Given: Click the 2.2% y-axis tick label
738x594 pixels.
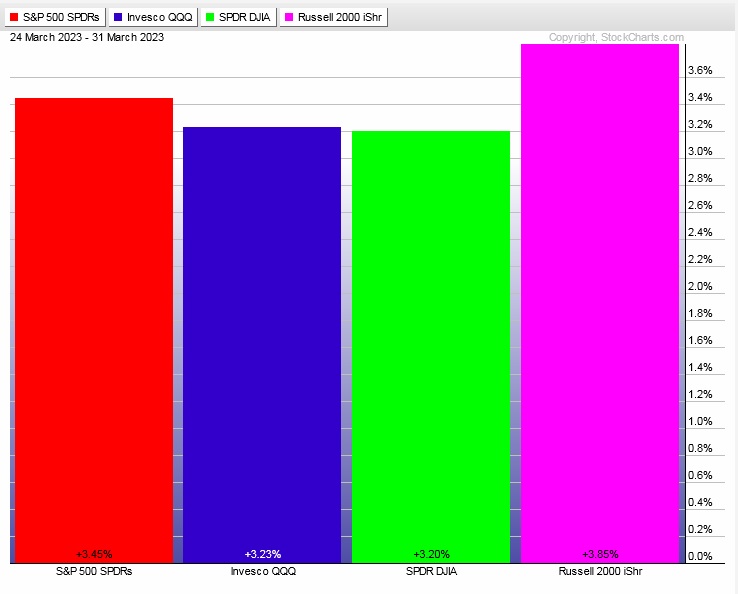Looking at the screenshot, I should [700, 259].
